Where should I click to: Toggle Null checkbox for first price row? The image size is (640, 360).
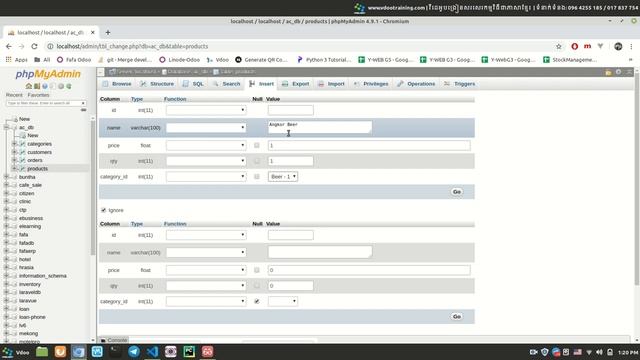coord(257,145)
